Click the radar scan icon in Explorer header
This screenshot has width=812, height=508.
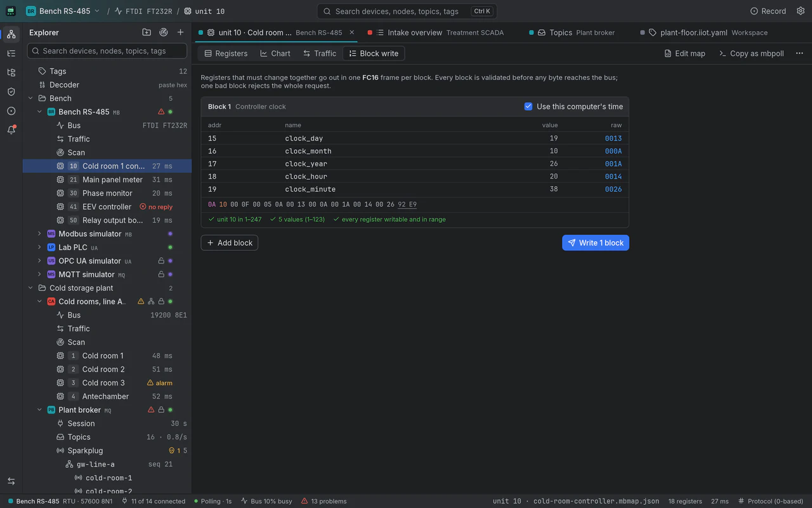click(164, 32)
